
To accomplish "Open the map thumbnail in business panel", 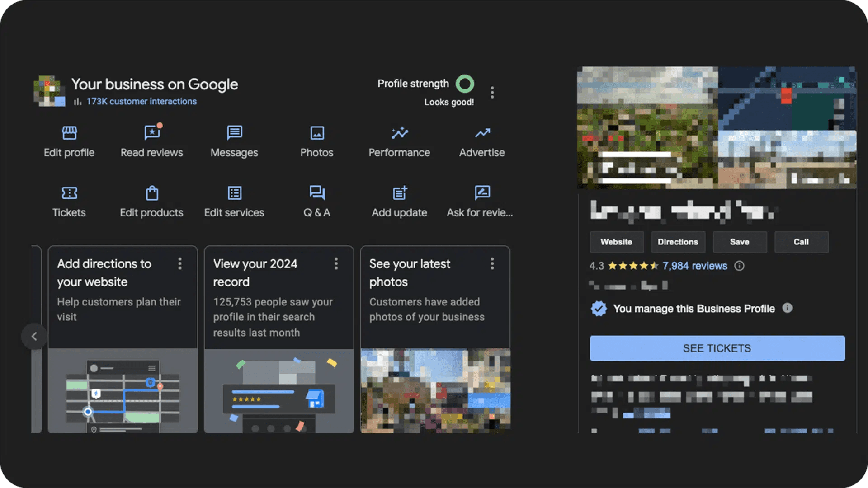I will click(x=788, y=99).
